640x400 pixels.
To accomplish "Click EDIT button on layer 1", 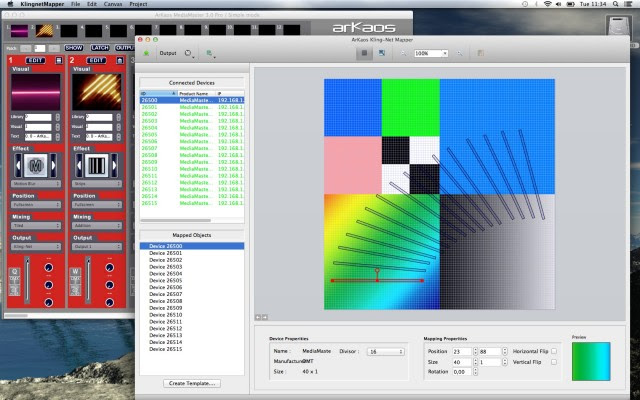I will pyautogui.click(x=36, y=60).
